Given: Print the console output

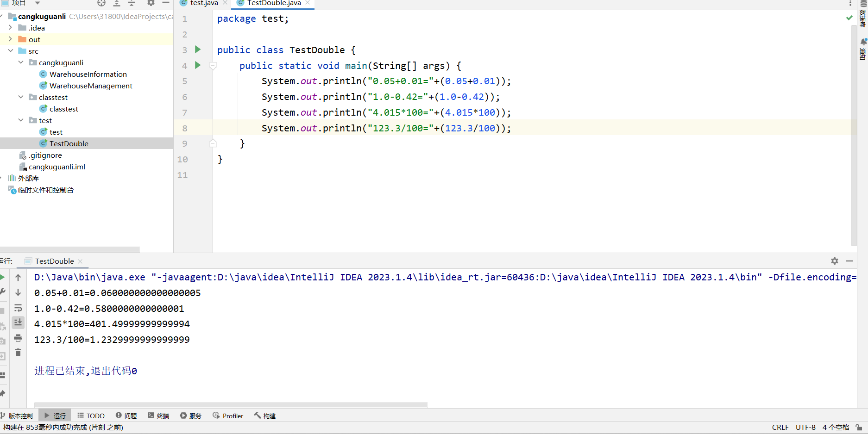Looking at the screenshot, I should point(18,338).
